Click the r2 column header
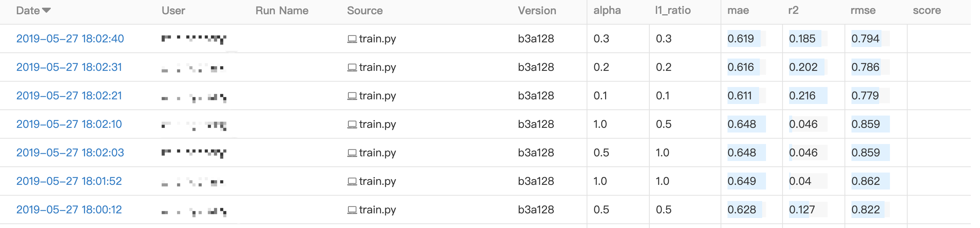 click(x=793, y=10)
